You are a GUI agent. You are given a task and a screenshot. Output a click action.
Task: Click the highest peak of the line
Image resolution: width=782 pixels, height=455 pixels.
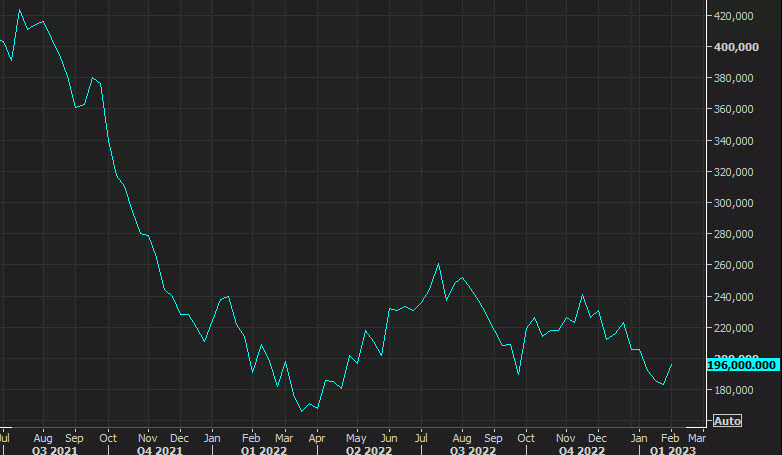tap(20, 11)
